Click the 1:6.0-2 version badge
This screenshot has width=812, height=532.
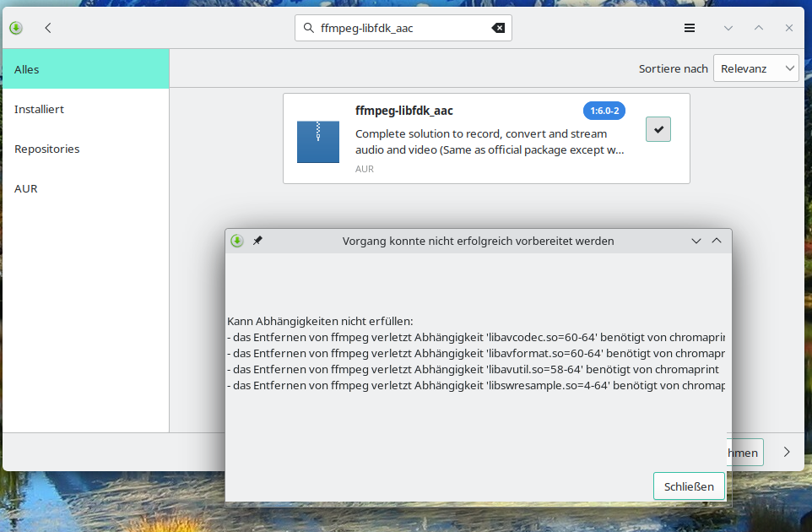604,111
